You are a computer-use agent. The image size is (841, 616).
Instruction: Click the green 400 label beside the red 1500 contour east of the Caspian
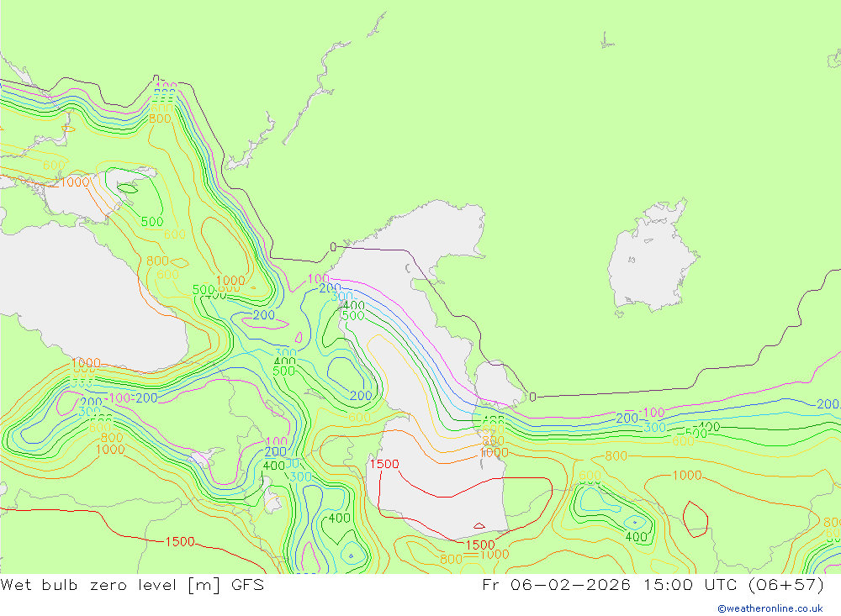(636, 536)
